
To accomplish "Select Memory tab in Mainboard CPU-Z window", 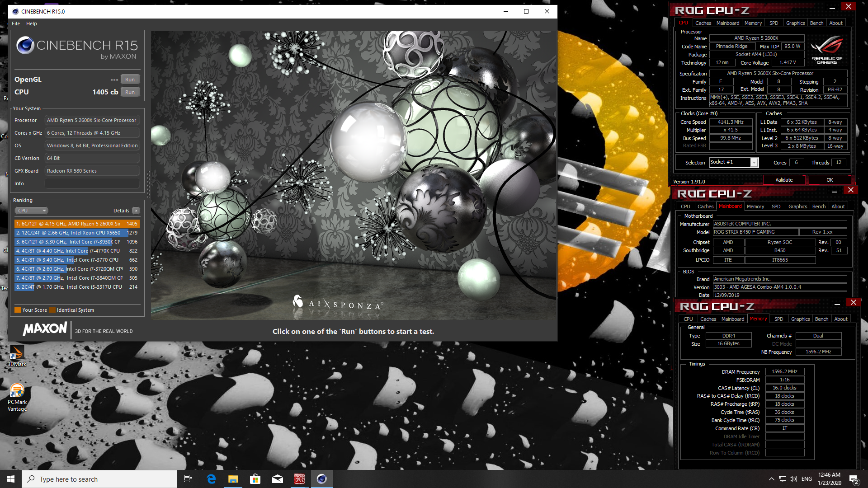I will (755, 206).
